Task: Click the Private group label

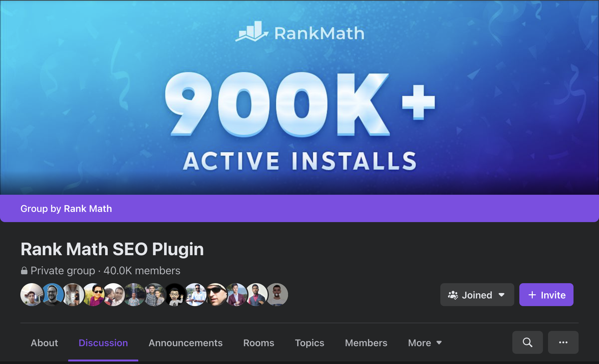Action: (63, 271)
